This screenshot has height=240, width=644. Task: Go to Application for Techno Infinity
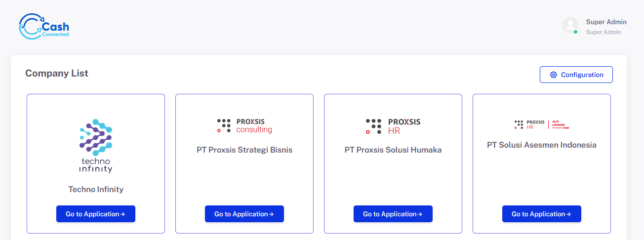96,214
